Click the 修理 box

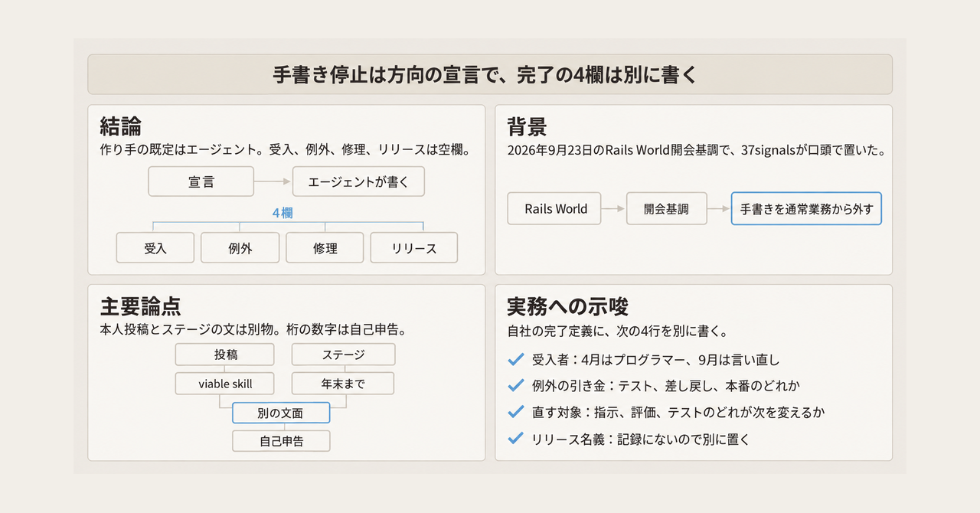point(325,248)
